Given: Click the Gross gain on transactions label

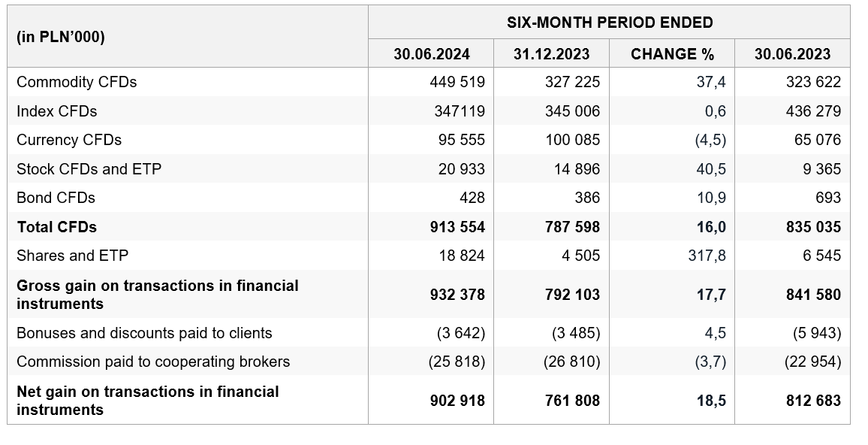Looking at the screenshot, I should click(157, 294).
